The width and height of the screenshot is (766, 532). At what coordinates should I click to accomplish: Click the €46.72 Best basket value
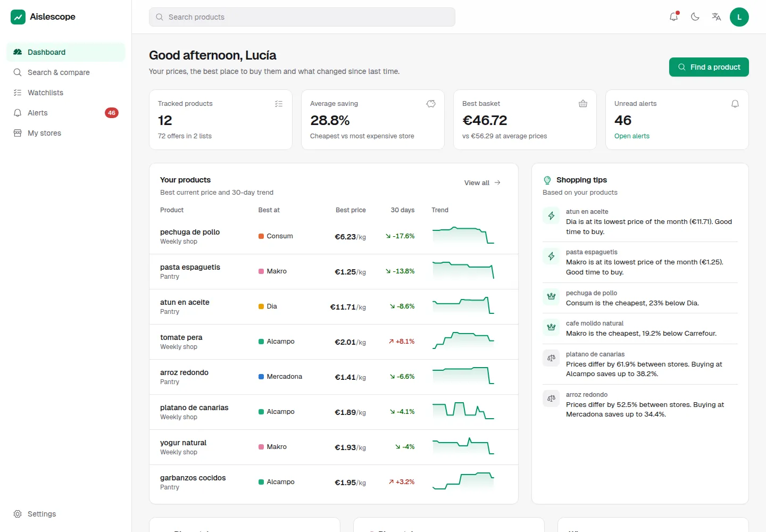coord(485,120)
